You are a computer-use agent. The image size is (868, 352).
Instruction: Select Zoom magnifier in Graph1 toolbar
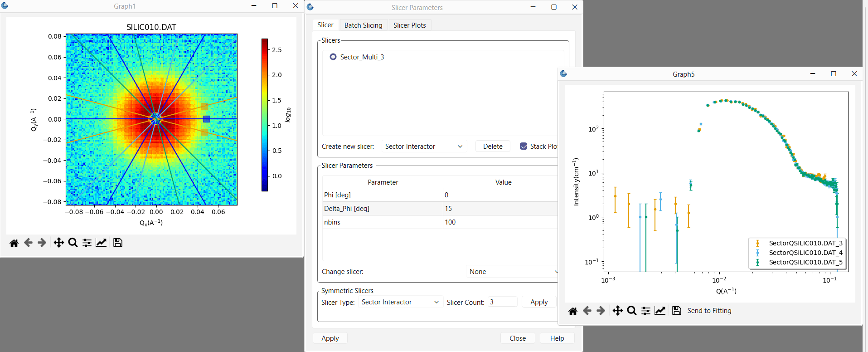73,243
